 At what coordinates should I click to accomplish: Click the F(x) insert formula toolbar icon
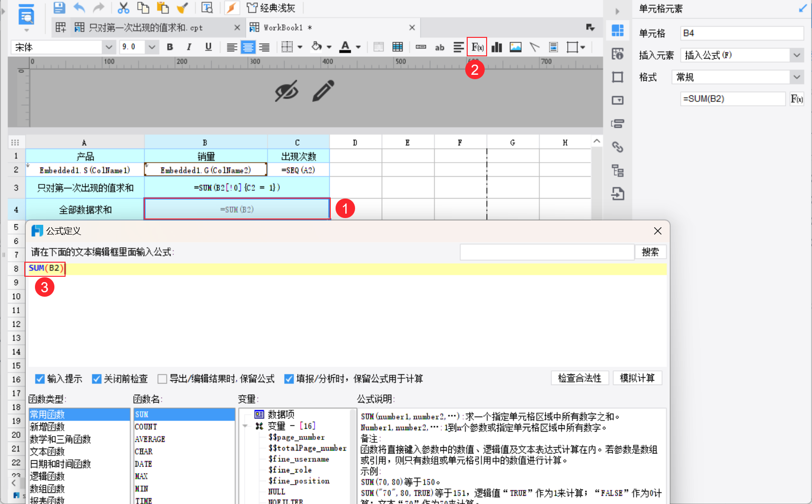pos(477,47)
